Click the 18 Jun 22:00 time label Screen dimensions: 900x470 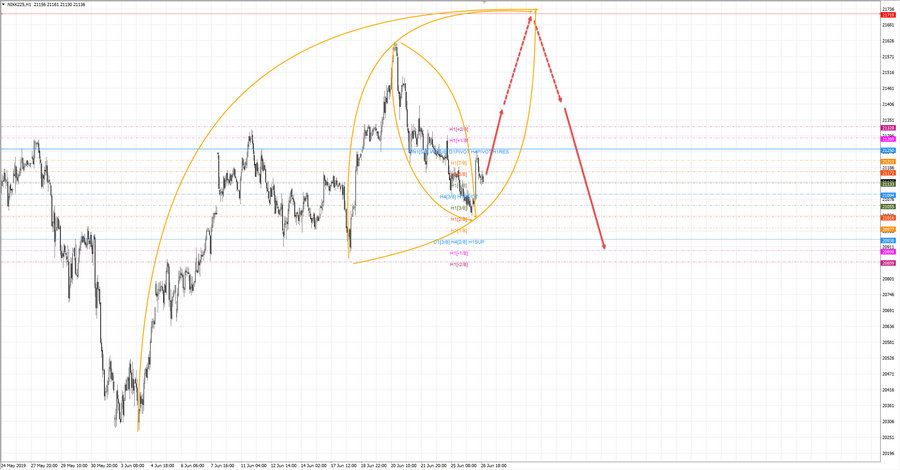(374, 465)
